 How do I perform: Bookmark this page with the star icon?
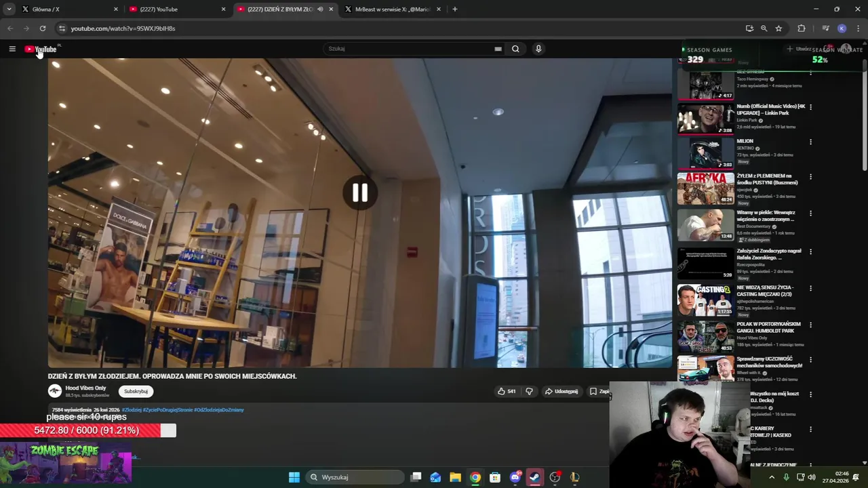[778, 28]
